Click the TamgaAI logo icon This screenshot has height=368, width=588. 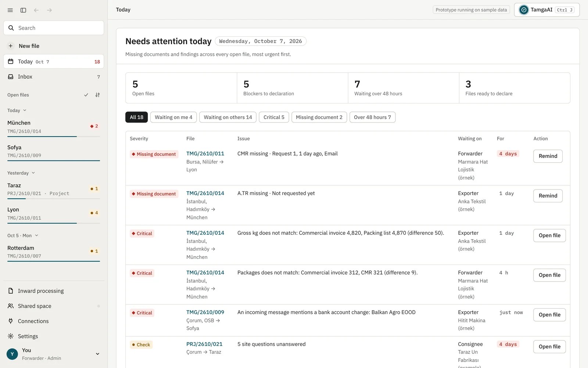pyautogui.click(x=524, y=10)
